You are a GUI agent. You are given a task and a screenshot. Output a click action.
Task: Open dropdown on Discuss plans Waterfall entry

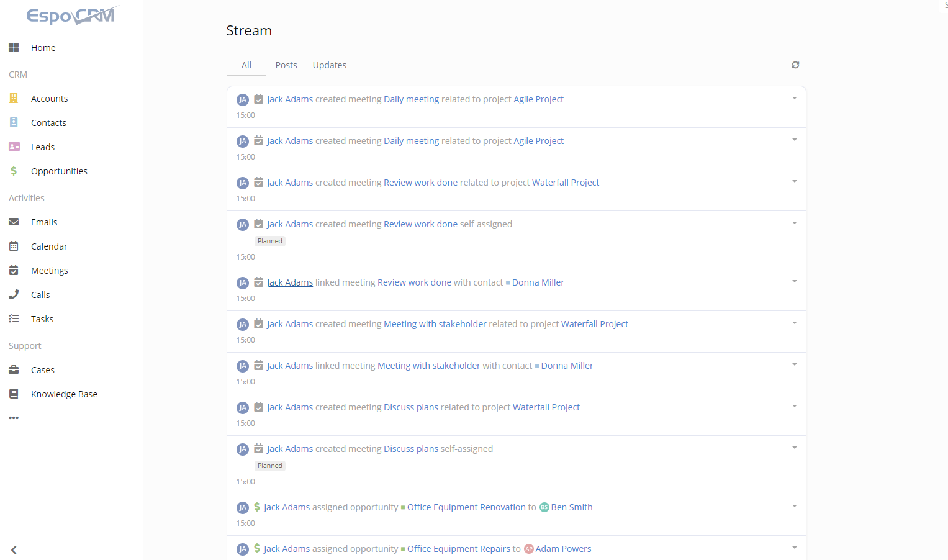coord(795,406)
